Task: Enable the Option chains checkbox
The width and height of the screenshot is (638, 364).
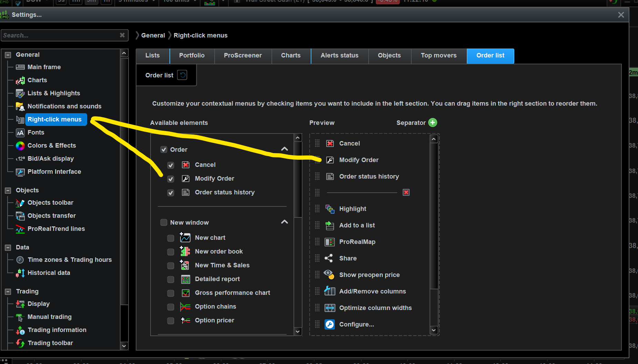Action: [x=171, y=307]
